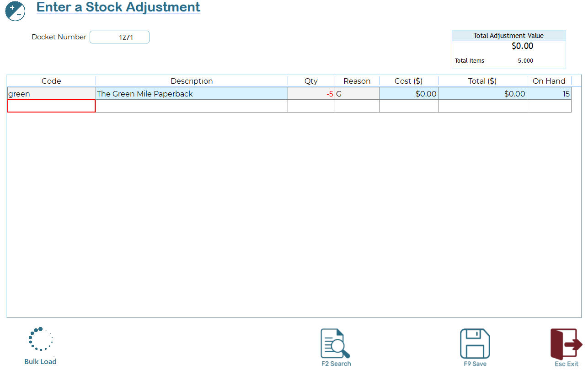Image resolution: width=588 pixels, height=370 pixels.
Task: Select the Reason column header
Action: pyautogui.click(x=357, y=81)
